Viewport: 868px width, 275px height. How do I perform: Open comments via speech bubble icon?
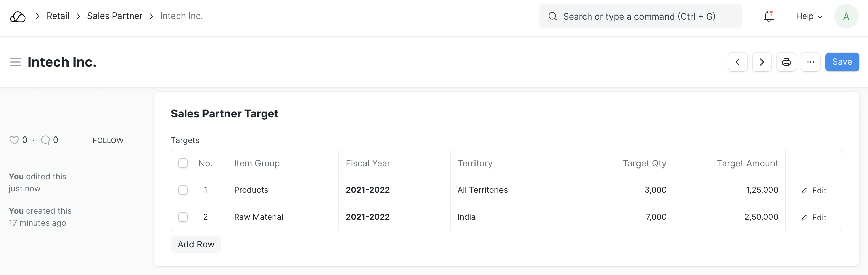tap(45, 140)
